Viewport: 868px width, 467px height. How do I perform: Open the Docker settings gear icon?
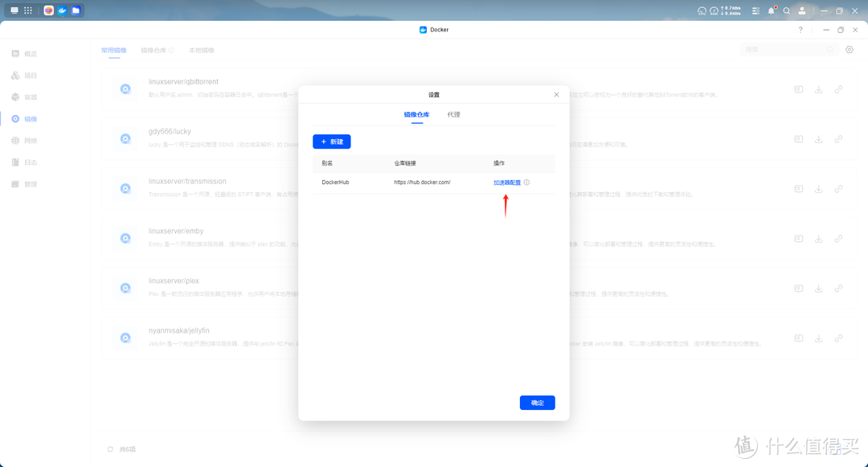[850, 50]
